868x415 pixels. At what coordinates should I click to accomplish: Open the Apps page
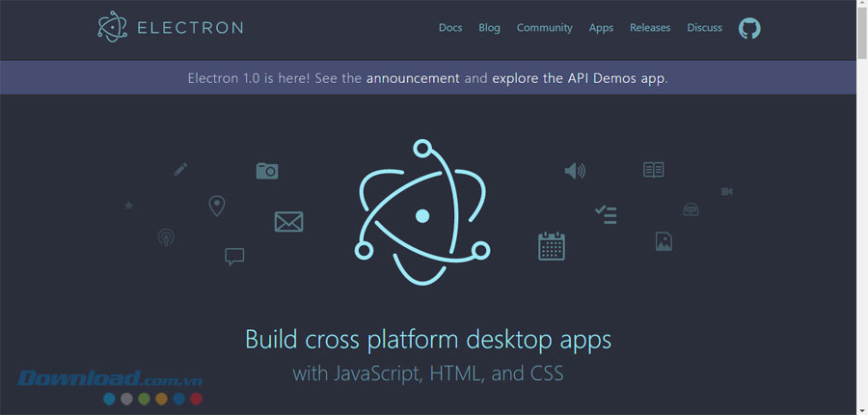pyautogui.click(x=601, y=28)
